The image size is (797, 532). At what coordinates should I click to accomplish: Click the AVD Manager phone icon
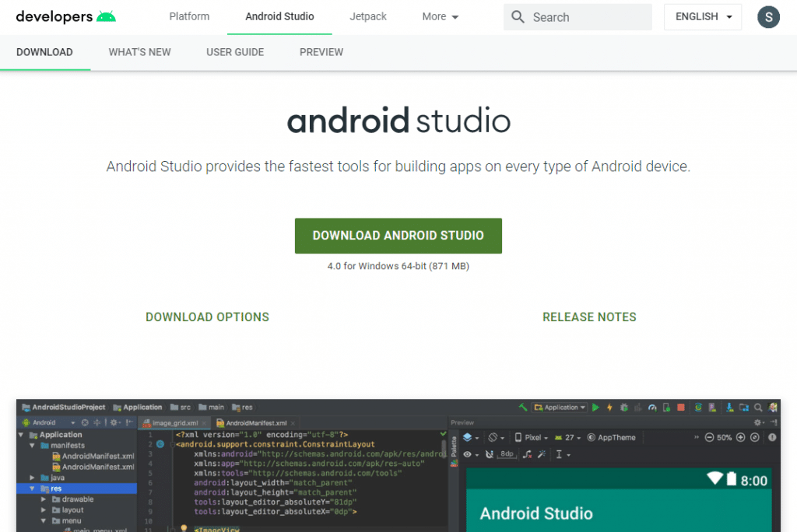713,408
